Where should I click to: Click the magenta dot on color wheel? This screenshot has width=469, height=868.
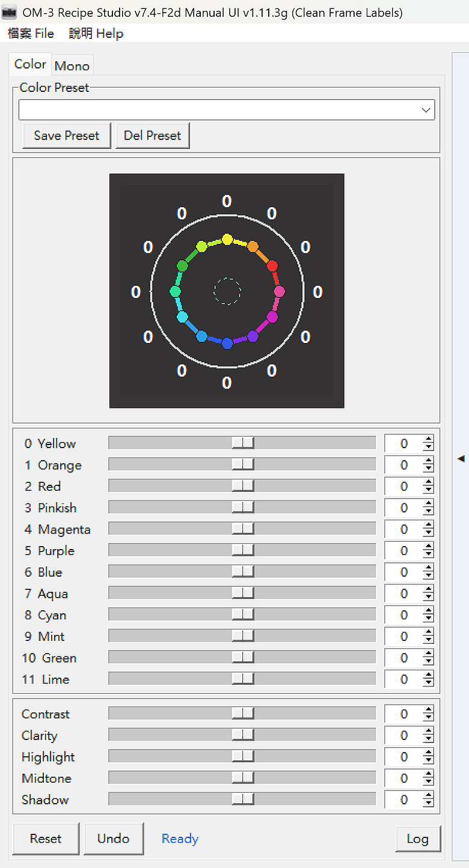272,317
